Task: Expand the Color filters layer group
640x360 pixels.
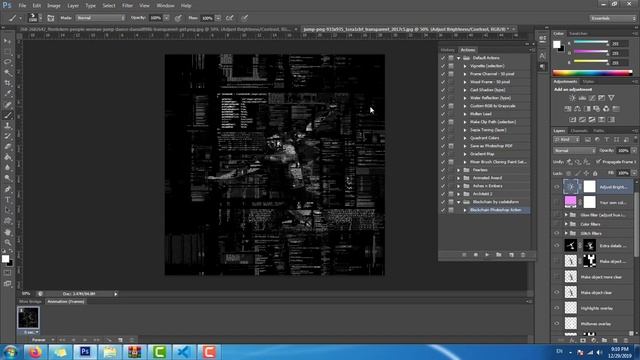Action: 566,224
